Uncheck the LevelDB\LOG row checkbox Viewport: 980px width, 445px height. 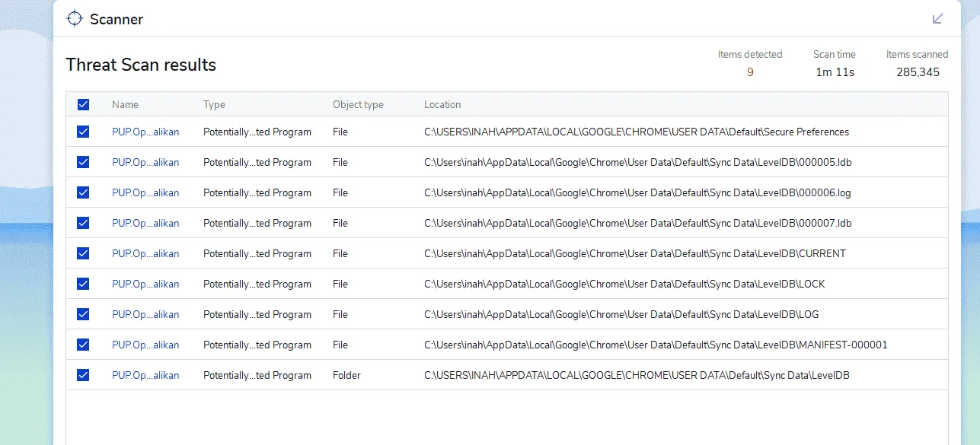pos(83,314)
